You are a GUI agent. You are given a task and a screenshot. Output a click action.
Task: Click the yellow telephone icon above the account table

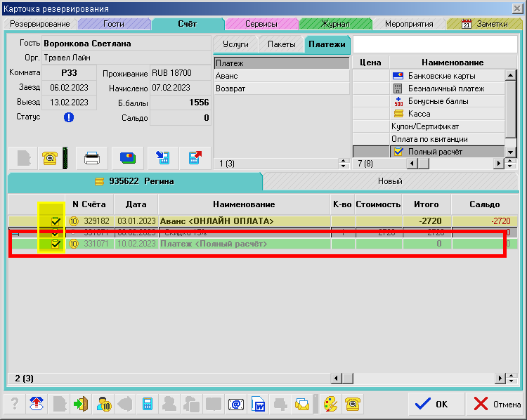tap(49, 157)
